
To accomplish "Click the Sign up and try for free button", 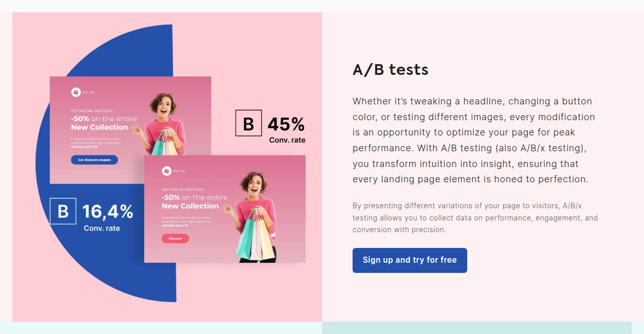I will pyautogui.click(x=410, y=260).
